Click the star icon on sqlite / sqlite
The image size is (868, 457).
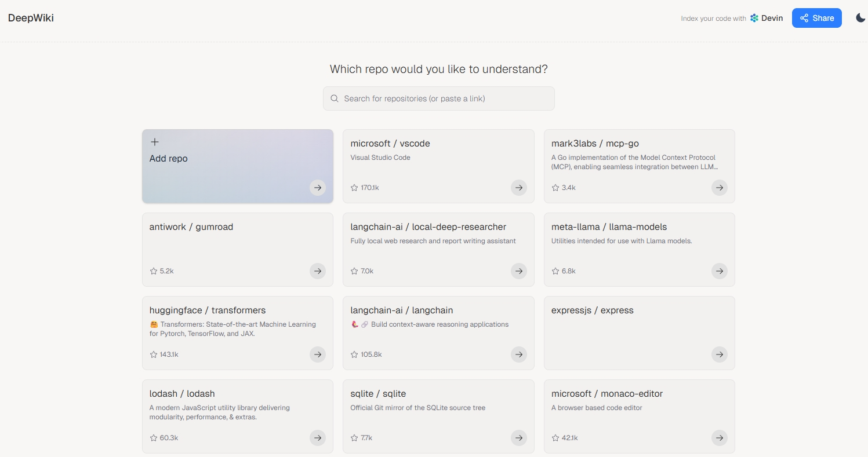(354, 438)
